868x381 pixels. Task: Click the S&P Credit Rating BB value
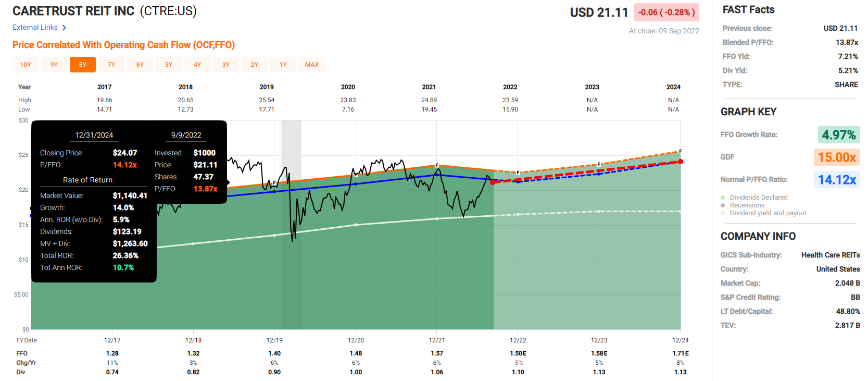pos(856,297)
